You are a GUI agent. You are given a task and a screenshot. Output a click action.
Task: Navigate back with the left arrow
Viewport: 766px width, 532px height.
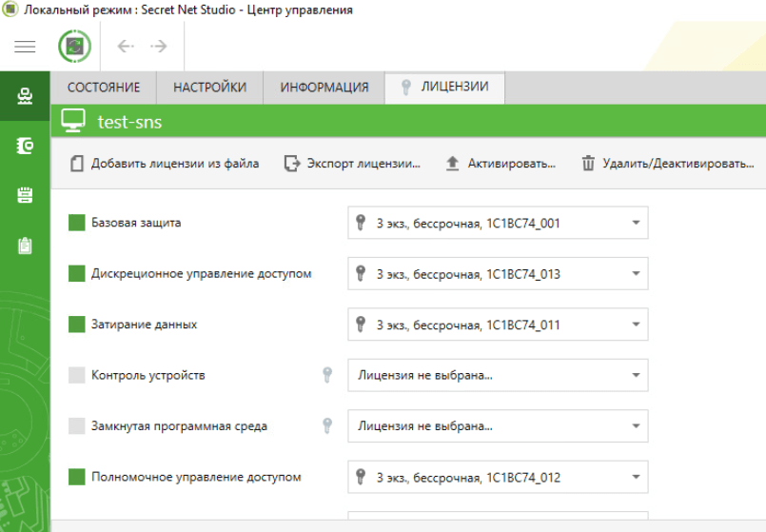[x=124, y=47]
